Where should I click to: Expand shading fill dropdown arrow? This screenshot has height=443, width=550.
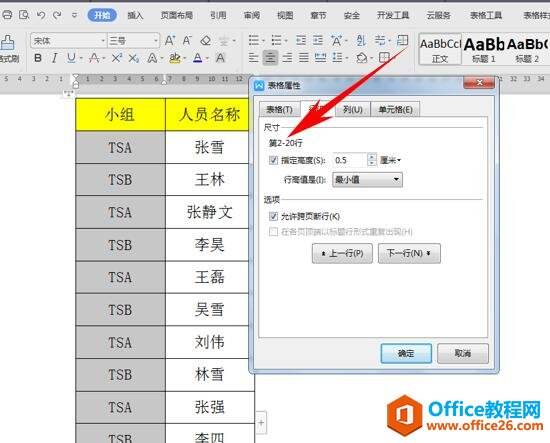[371, 58]
